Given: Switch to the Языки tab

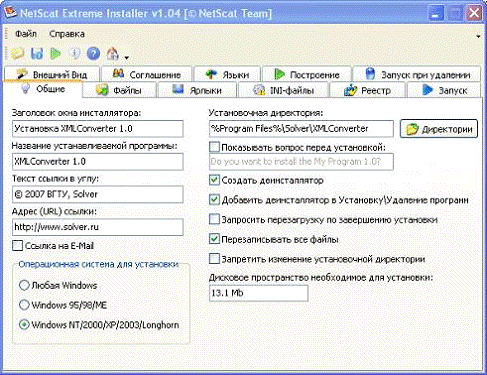Looking at the screenshot, I should (x=227, y=74).
